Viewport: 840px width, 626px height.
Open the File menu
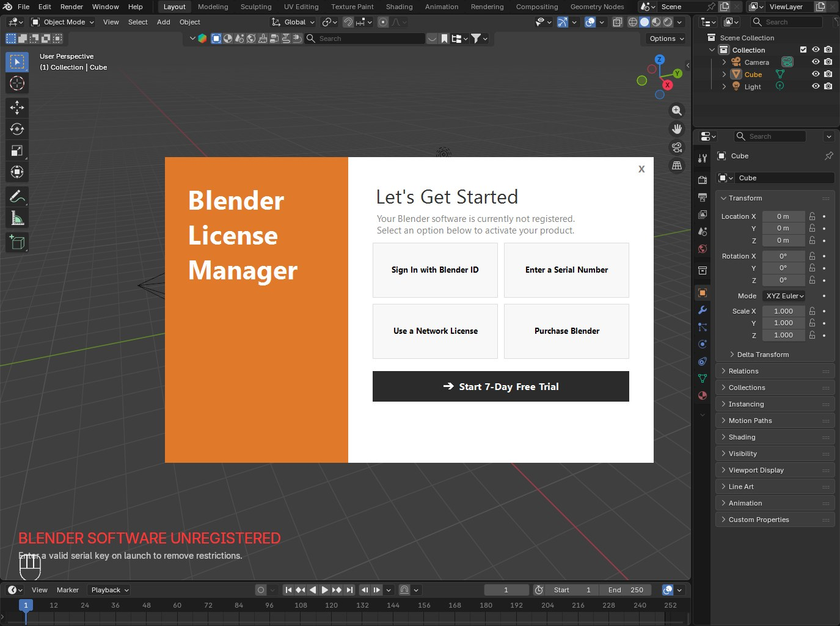tap(24, 7)
